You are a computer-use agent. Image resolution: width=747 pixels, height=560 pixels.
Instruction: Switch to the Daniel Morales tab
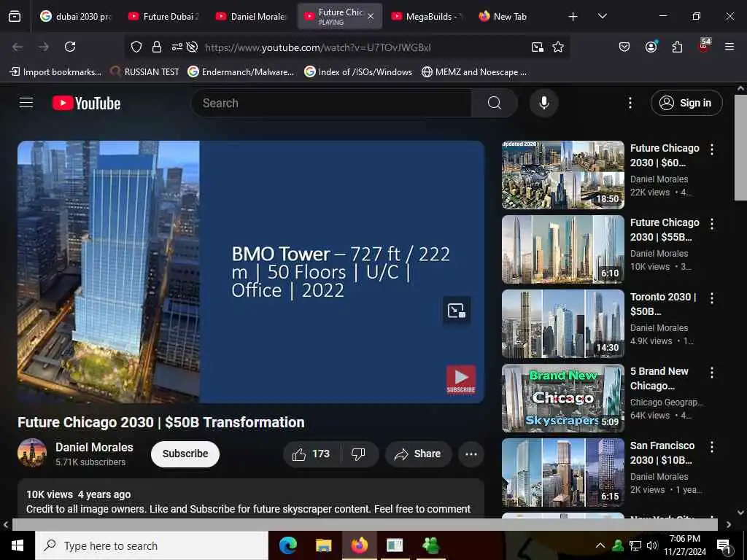[251, 17]
